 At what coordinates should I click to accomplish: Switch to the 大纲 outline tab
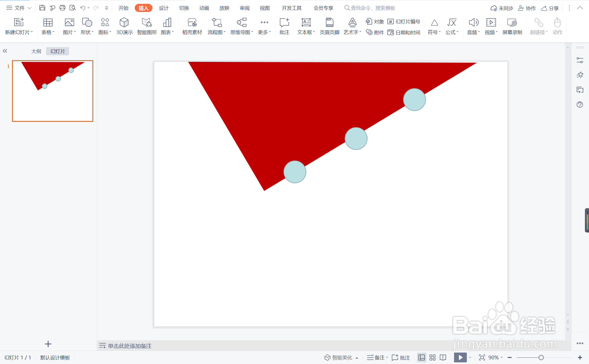coord(36,51)
